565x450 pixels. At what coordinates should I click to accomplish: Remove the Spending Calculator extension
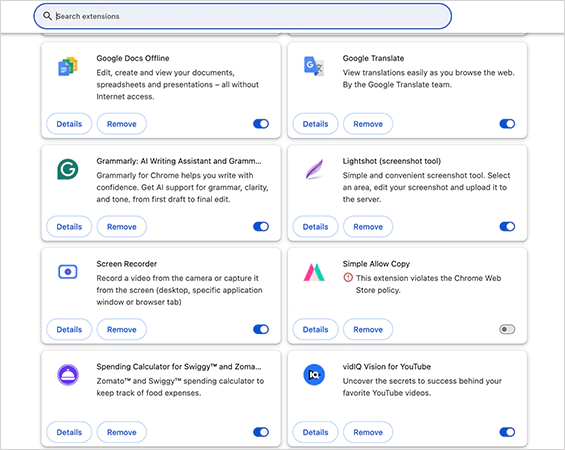(122, 432)
